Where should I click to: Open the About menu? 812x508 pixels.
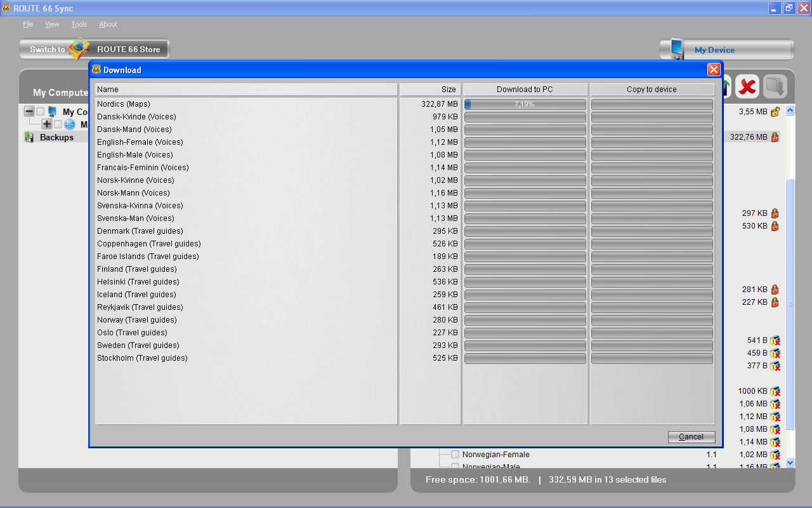tap(108, 24)
